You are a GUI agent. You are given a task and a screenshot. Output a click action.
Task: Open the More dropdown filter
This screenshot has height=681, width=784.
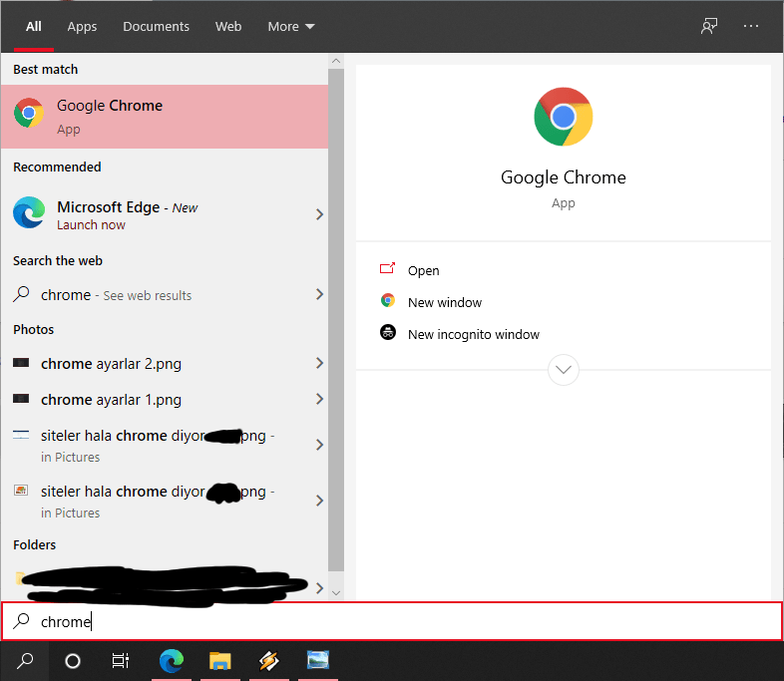pyautogui.click(x=291, y=27)
